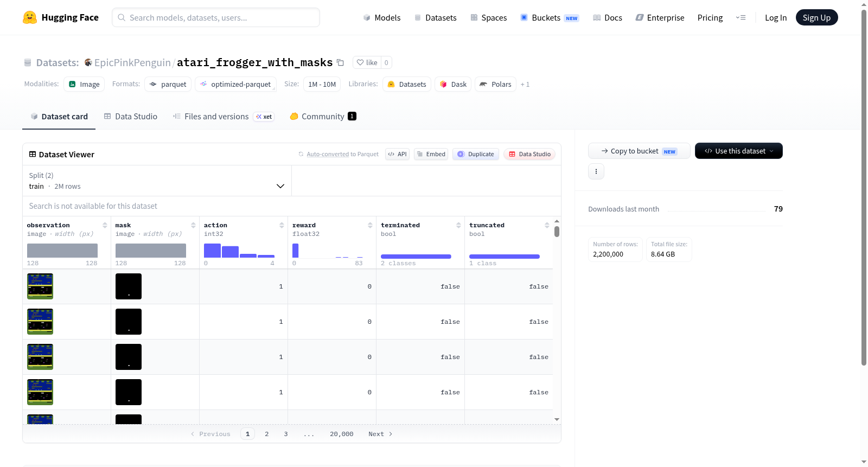Screen dimensions: 868x467
Task: Sort the terminated column
Action: click(x=458, y=225)
